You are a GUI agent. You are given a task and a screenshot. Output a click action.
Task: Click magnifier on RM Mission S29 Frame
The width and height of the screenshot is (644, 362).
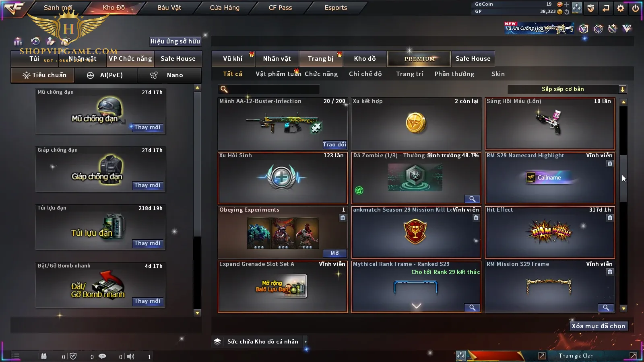pos(606,308)
